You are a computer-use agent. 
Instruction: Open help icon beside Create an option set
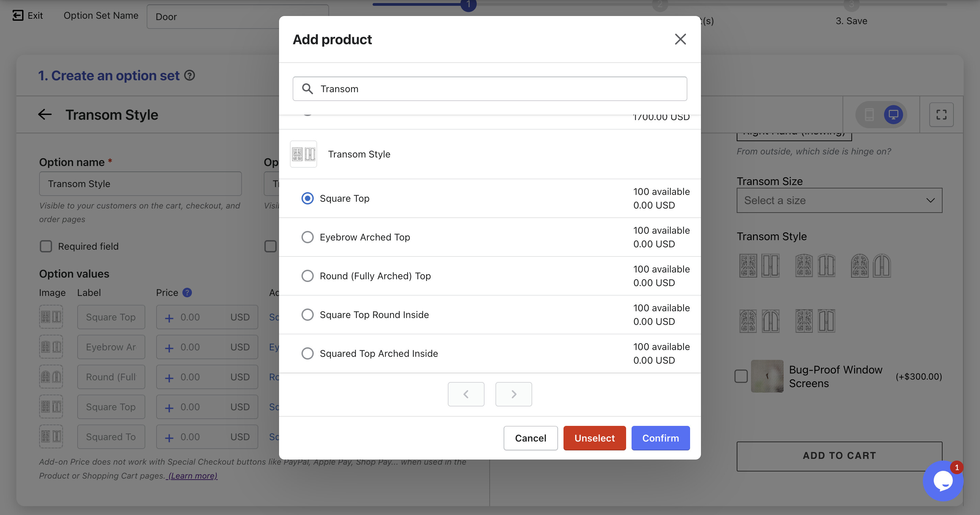[190, 75]
